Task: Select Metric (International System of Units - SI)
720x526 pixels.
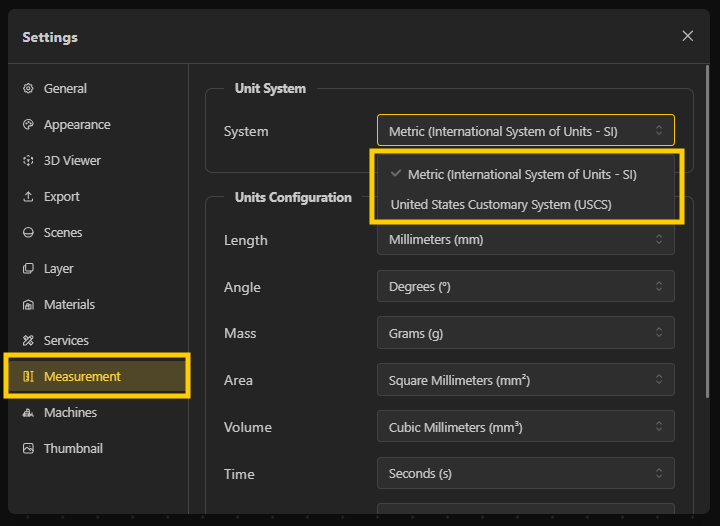Action: [521, 174]
